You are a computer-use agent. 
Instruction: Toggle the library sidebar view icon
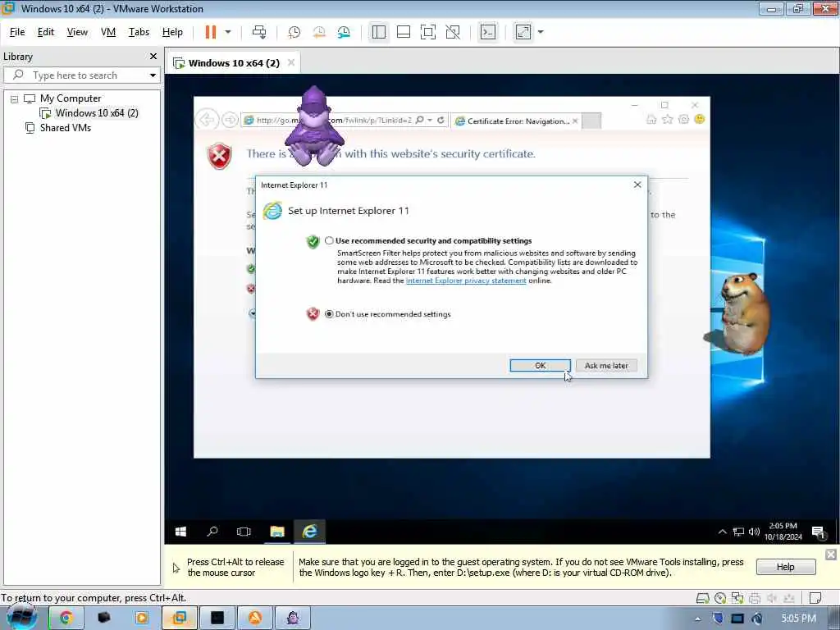click(379, 32)
